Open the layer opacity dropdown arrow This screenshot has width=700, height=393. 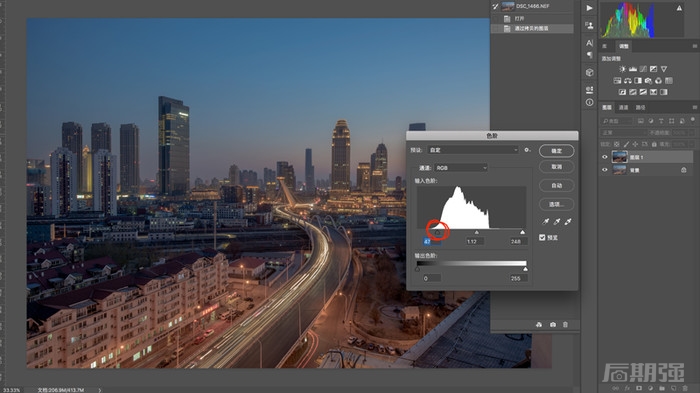tap(692, 133)
